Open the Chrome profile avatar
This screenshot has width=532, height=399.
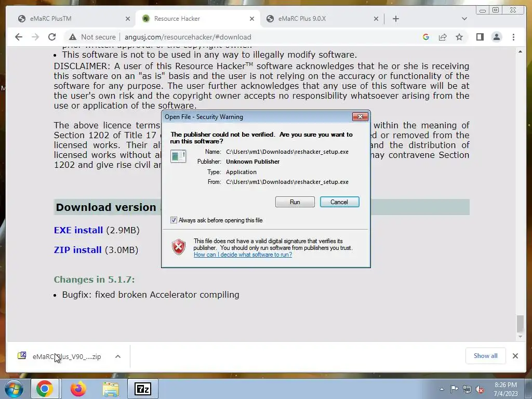[496, 37]
